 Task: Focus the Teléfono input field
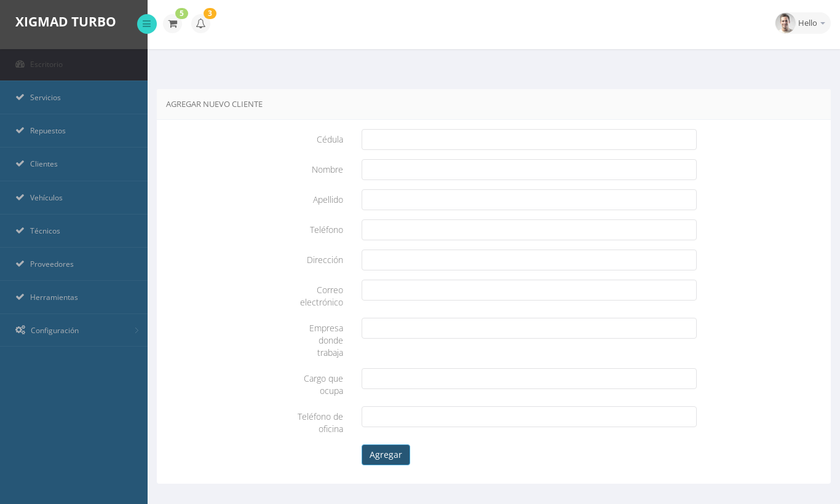pyautogui.click(x=529, y=230)
